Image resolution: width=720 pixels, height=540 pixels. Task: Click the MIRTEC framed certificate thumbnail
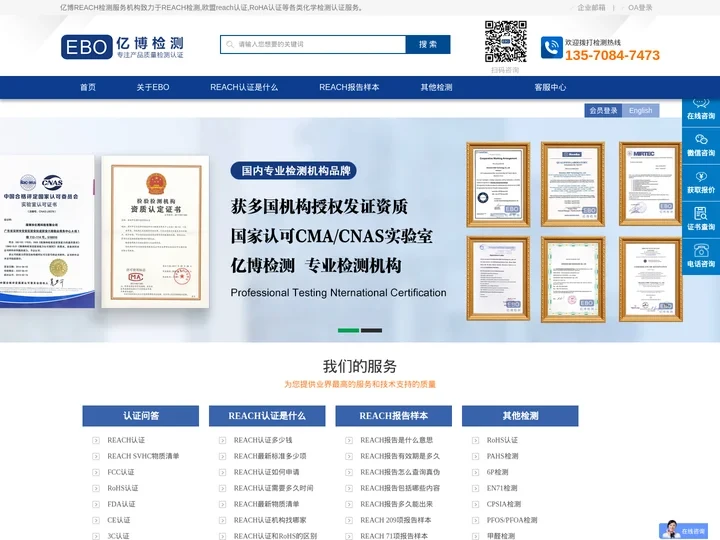(650, 184)
